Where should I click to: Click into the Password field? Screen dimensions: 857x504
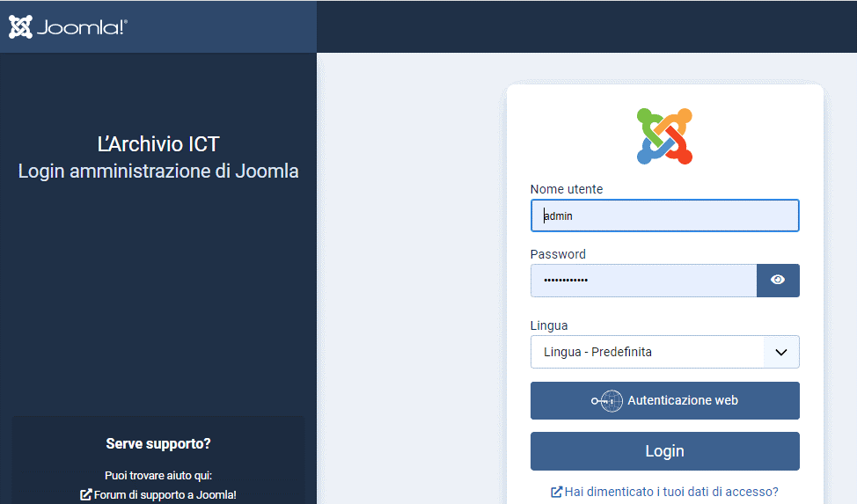643,281
